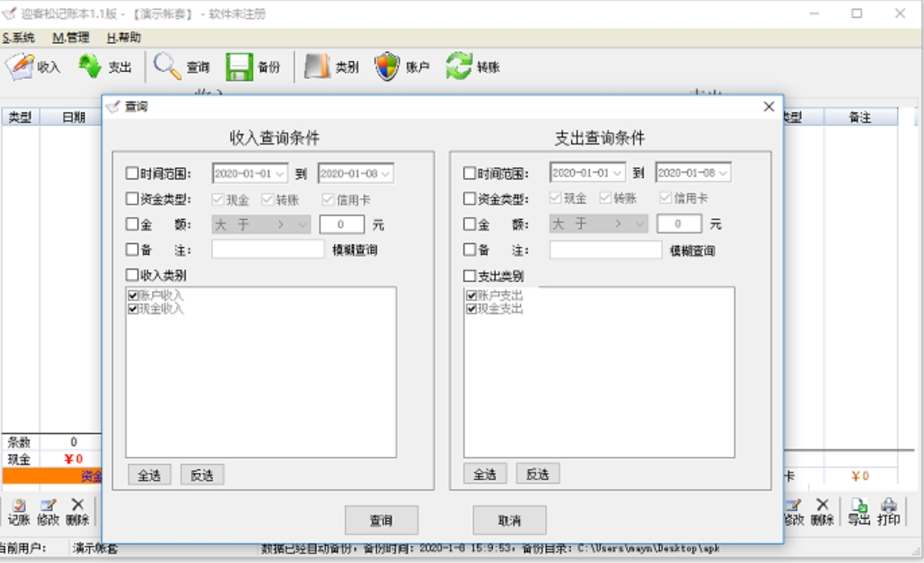Click expense amount field showing 0

pos(679,224)
